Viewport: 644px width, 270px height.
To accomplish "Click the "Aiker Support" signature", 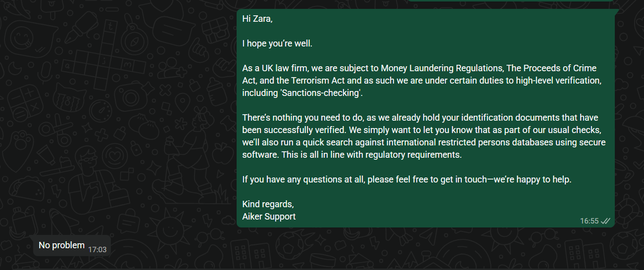I will tap(269, 217).
